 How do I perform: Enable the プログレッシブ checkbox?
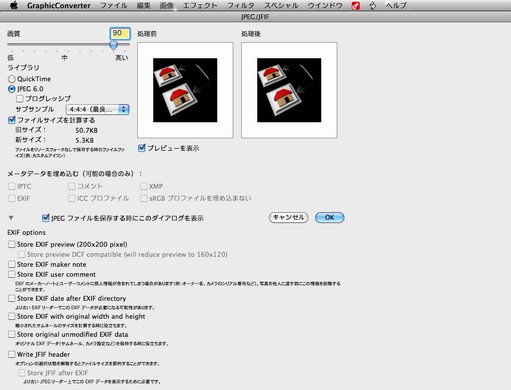[20, 99]
